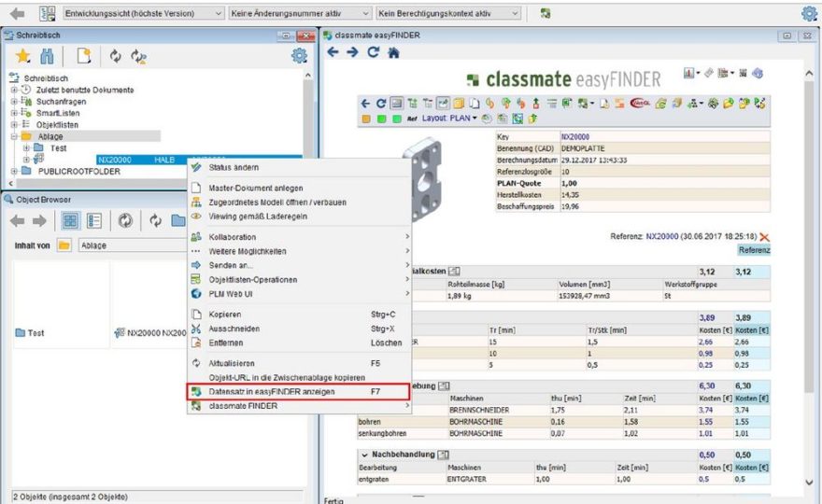The height and width of the screenshot is (504, 822).
Task: Click the easyFINDER browser forward arrow
Action: [x=352, y=52]
